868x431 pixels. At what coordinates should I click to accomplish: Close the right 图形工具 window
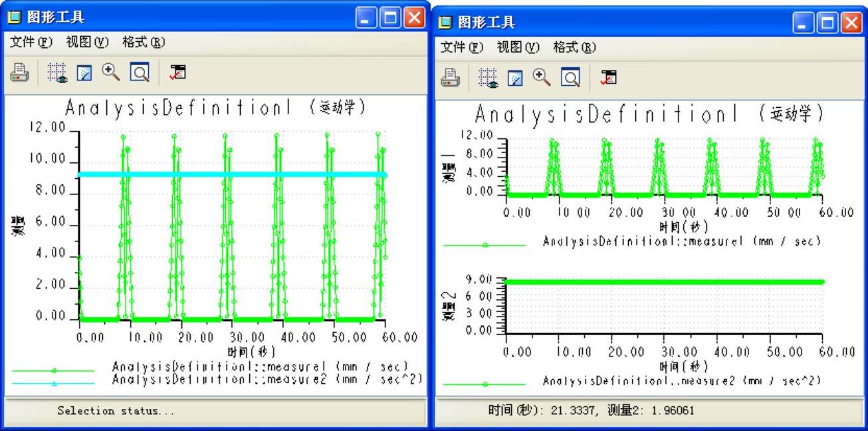[851, 23]
